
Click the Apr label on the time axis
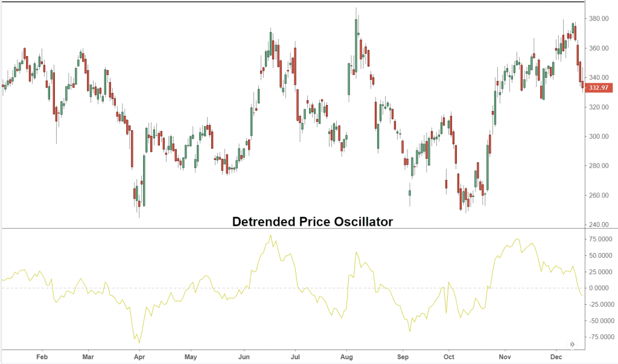point(139,357)
